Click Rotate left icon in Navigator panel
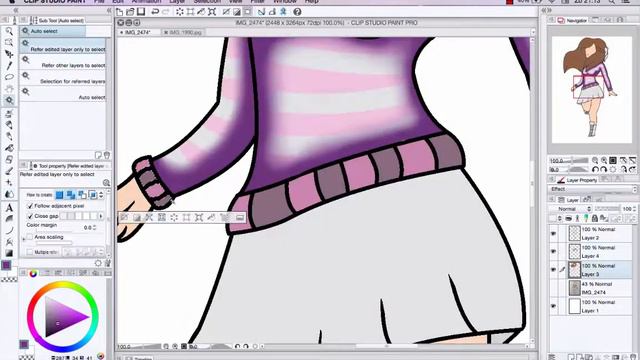Image resolution: width=640 pixels, height=360 pixels. 595,169
